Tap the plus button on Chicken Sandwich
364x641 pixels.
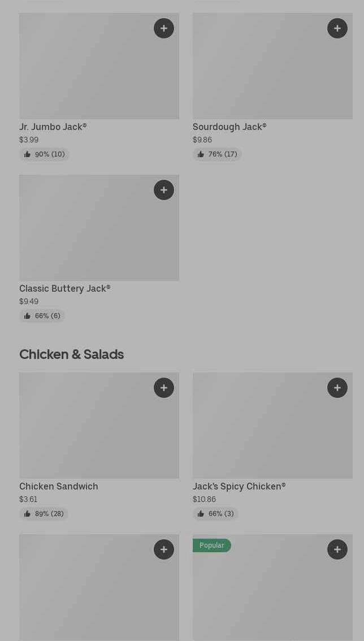click(x=164, y=388)
